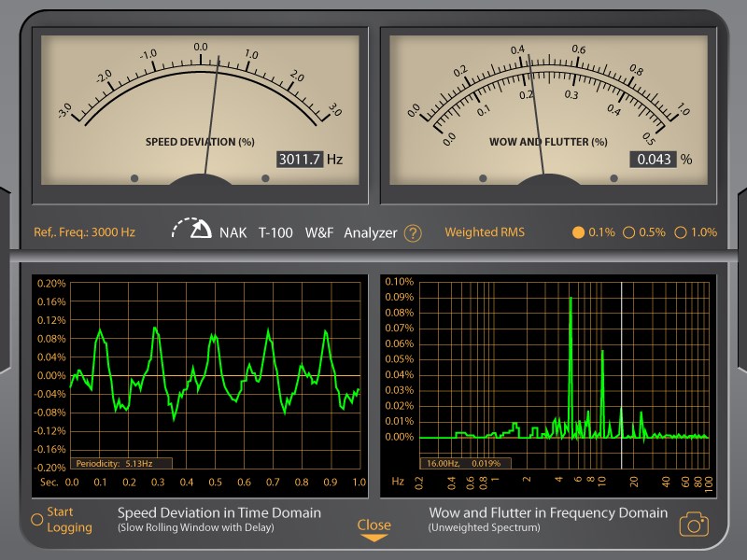747x560 pixels.
Task: Click the Speed Deviation in Time Domain title
Action: [x=219, y=512]
